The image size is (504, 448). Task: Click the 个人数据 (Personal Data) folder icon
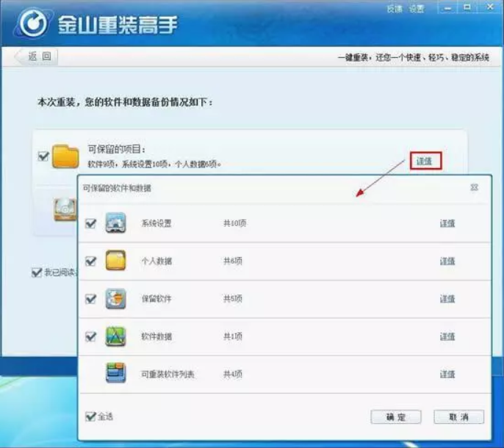116,261
